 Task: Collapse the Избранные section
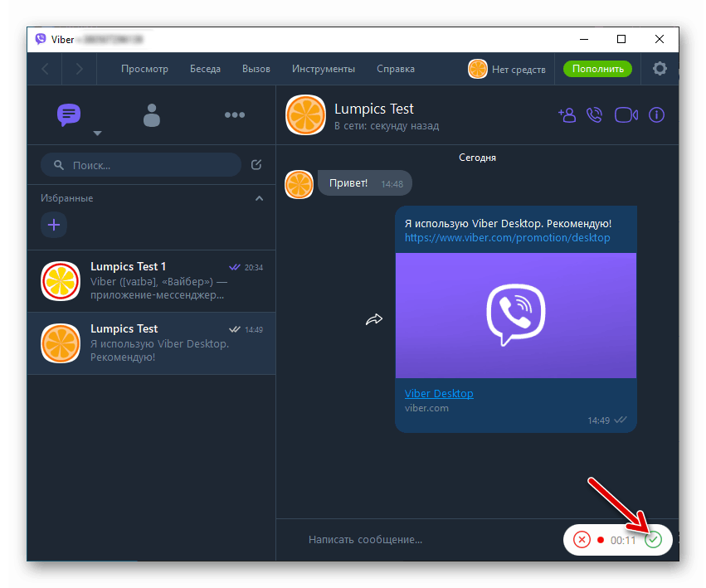pos(260,198)
